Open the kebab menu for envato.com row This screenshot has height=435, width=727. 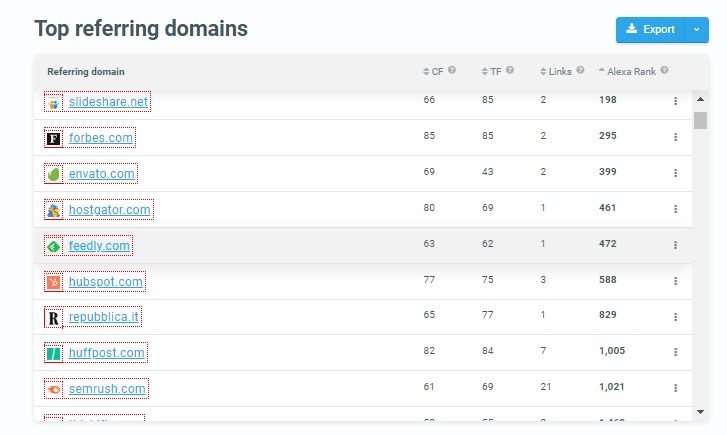676,173
